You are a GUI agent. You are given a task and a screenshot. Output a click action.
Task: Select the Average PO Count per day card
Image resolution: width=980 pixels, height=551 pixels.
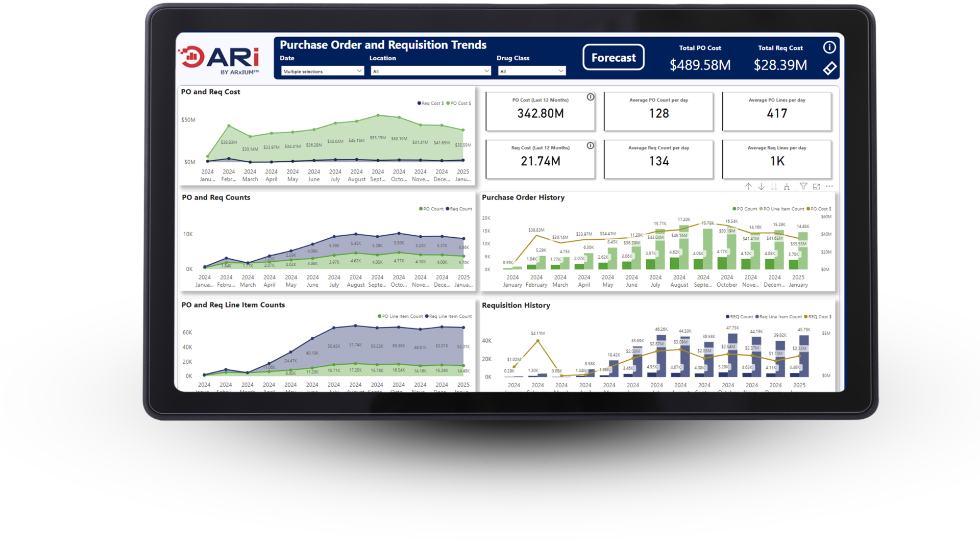point(658,111)
